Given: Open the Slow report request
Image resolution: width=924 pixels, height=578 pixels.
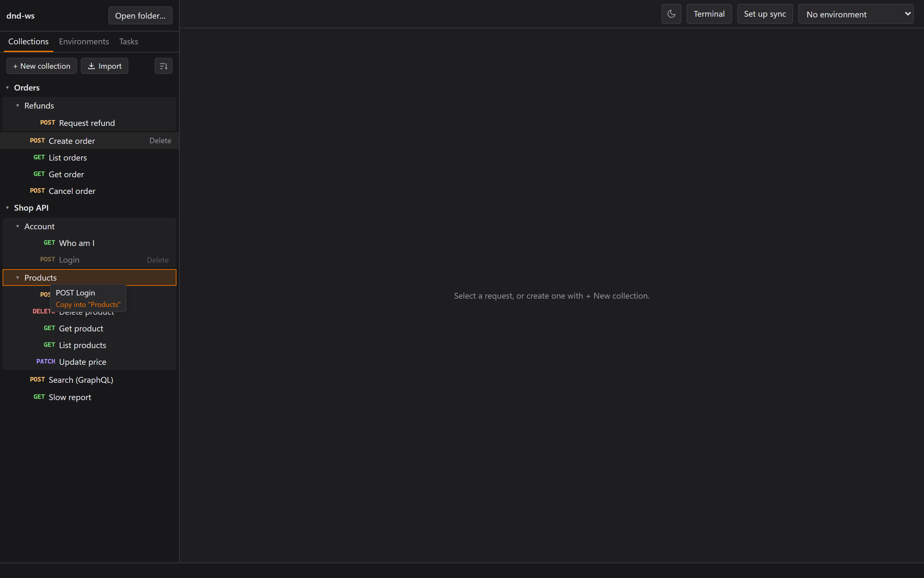Looking at the screenshot, I should [x=89, y=397].
